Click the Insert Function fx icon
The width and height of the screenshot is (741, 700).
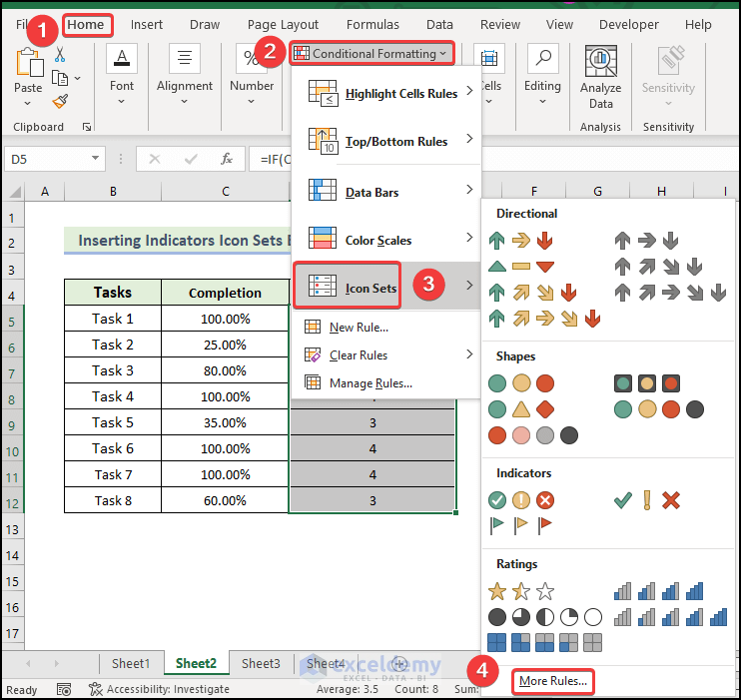[227, 159]
